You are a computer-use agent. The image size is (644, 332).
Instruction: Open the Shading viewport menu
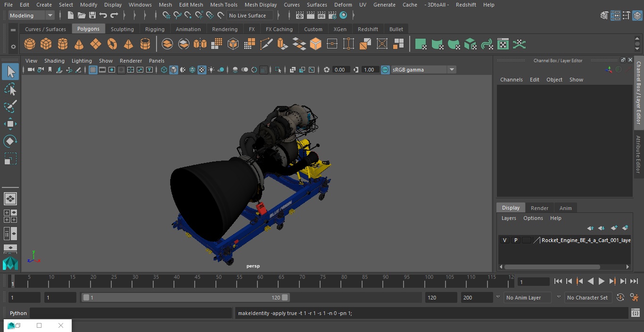coord(54,61)
